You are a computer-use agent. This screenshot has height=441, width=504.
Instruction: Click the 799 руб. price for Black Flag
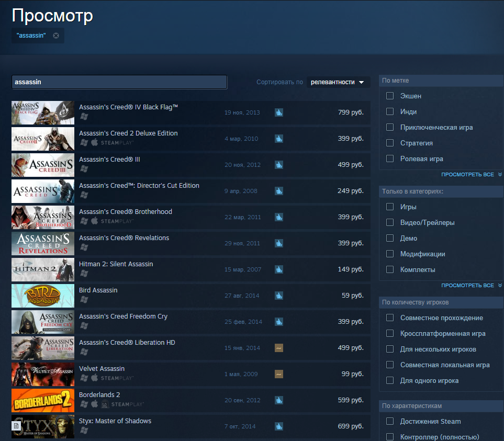pos(351,112)
